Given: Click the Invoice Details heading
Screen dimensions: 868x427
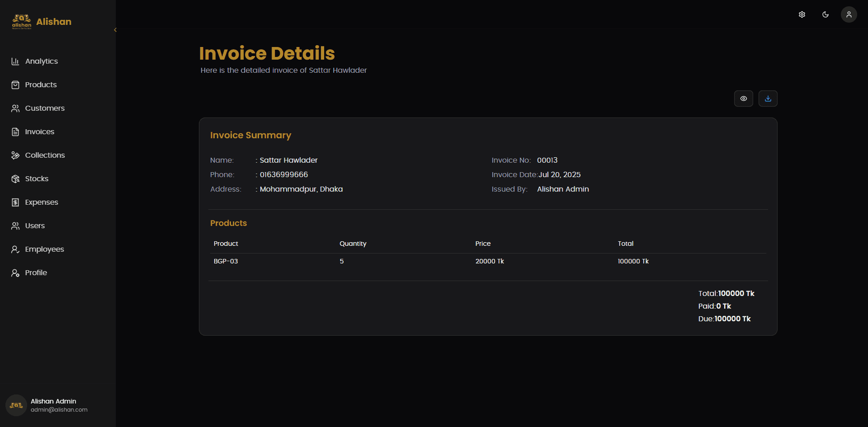Looking at the screenshot, I should tap(267, 53).
